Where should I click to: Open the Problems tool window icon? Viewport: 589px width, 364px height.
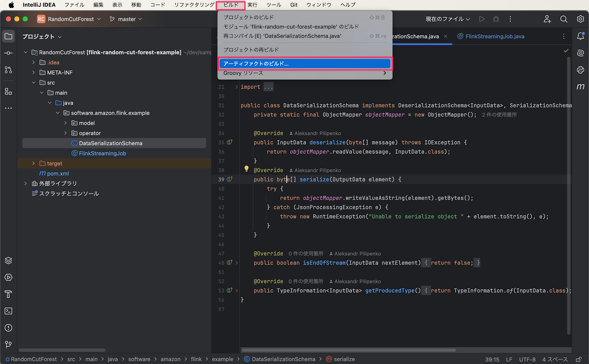coord(9,328)
